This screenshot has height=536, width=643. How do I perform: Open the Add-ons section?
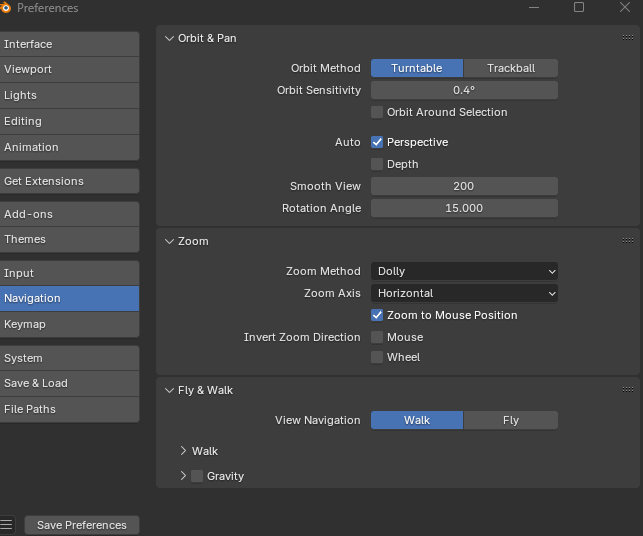coord(69,214)
